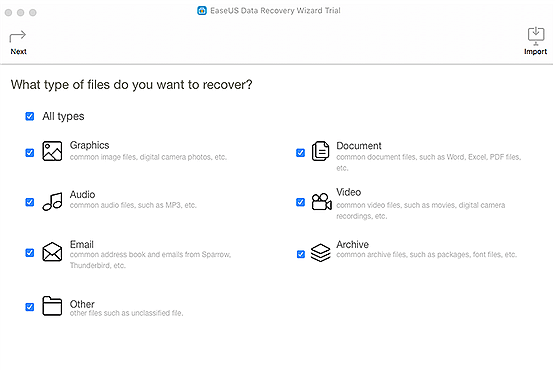
Task: Click the Import label text
Action: tap(535, 52)
